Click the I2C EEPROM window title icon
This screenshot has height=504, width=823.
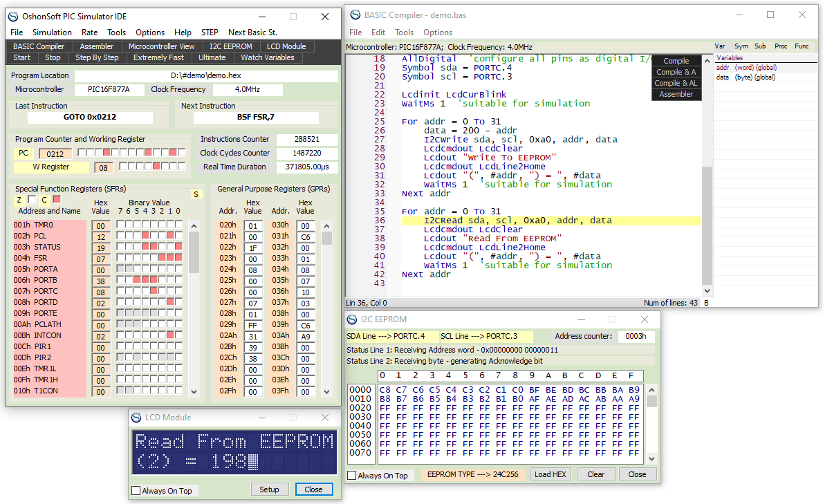pos(352,319)
